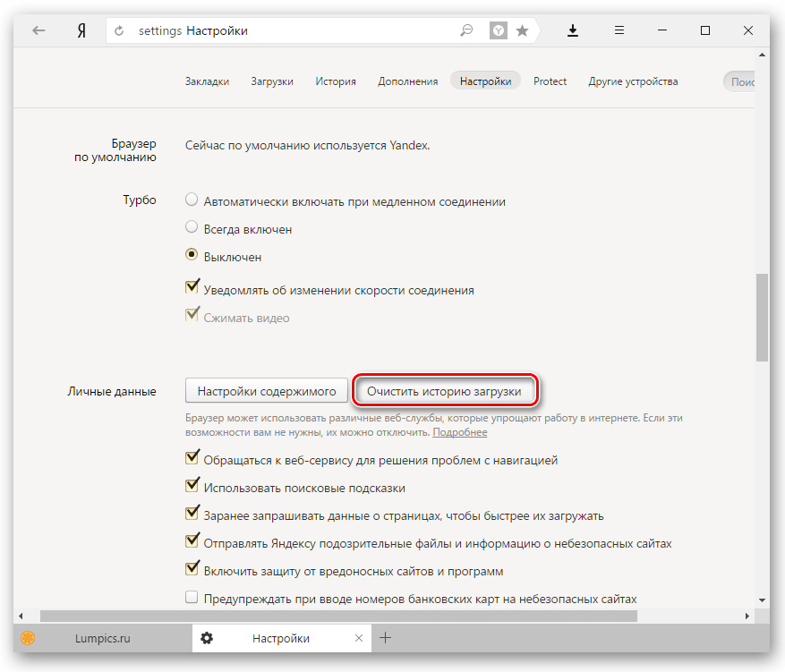Viewport: 785px width, 672px height.
Task: Open the Yandex home logo button
Action: (81, 30)
